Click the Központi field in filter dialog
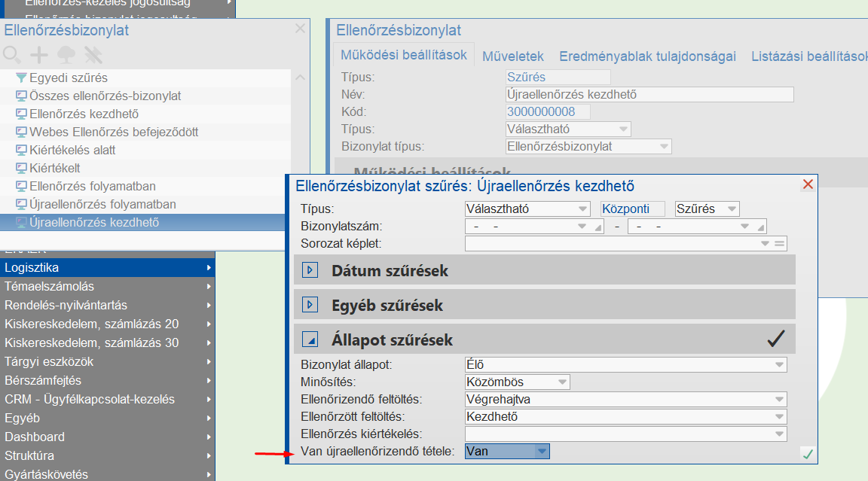Viewport: 868px width, 481px height. click(633, 209)
